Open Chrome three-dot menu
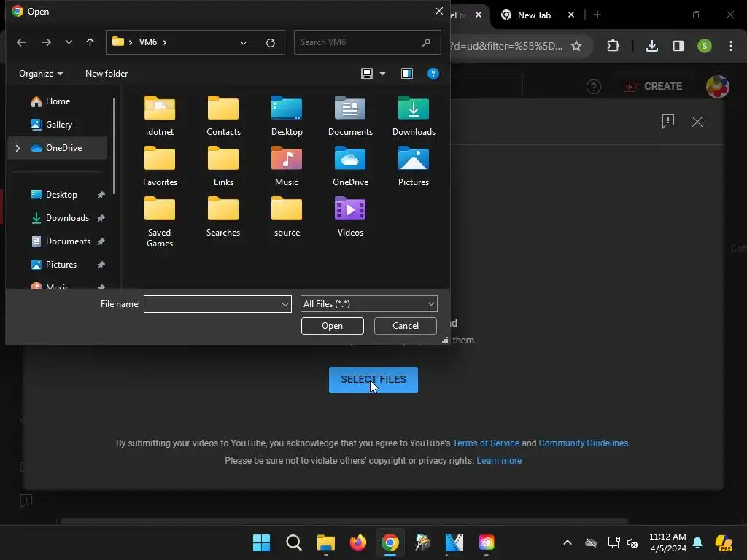This screenshot has width=747, height=560. 731,46
